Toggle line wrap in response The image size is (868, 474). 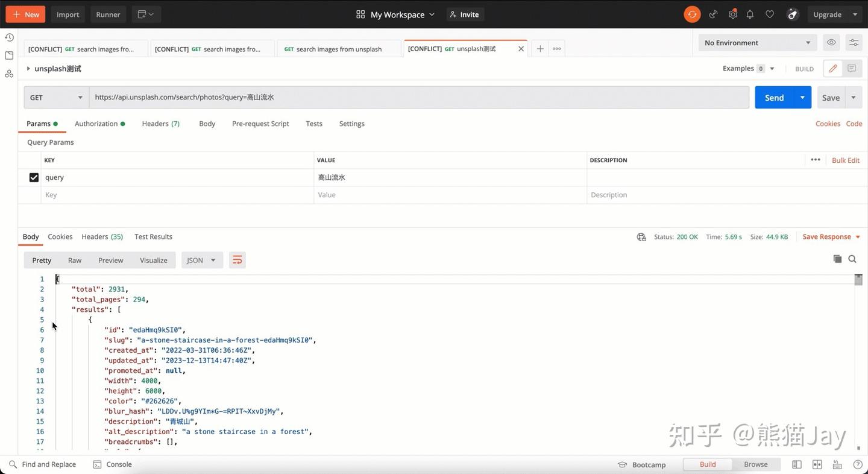click(x=237, y=260)
